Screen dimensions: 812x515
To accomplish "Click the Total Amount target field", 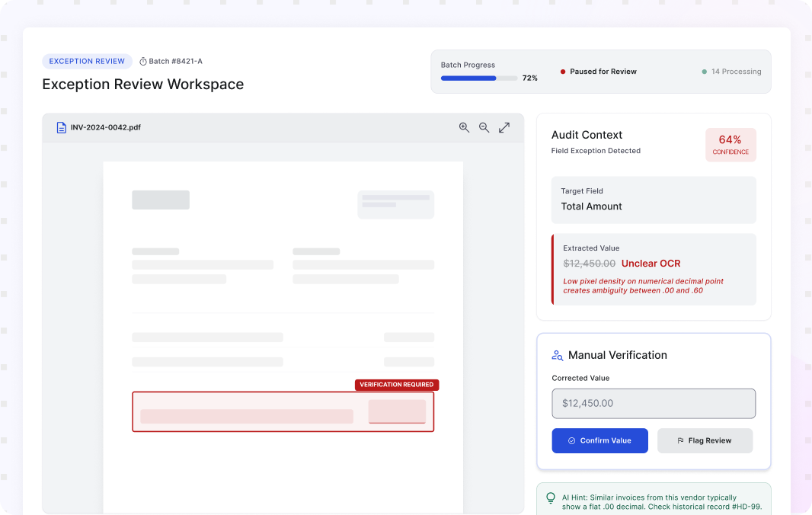I will pyautogui.click(x=654, y=200).
